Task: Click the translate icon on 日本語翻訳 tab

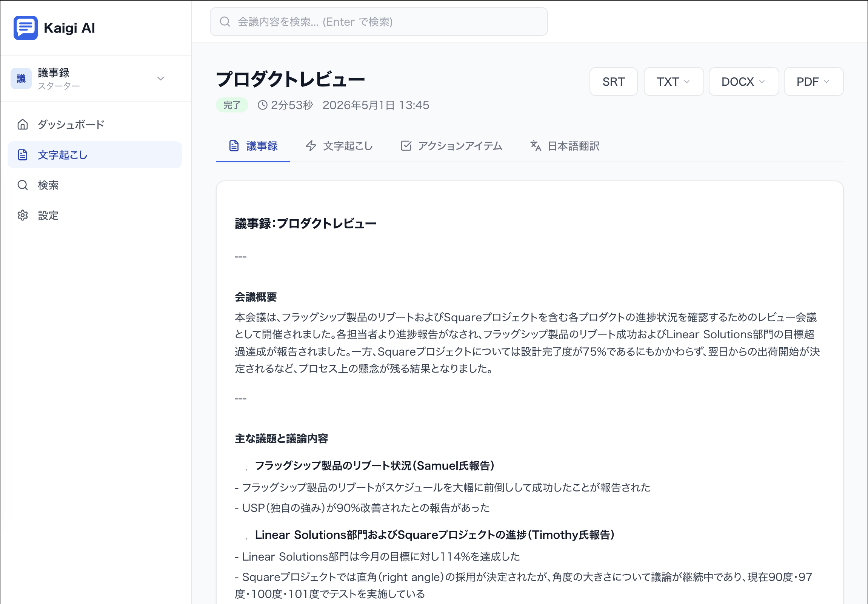Action: (535, 146)
